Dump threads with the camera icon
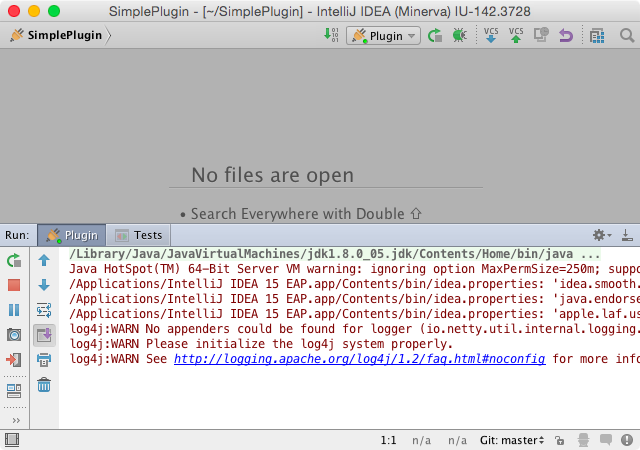Image resolution: width=640 pixels, height=450 pixels. click(x=14, y=335)
